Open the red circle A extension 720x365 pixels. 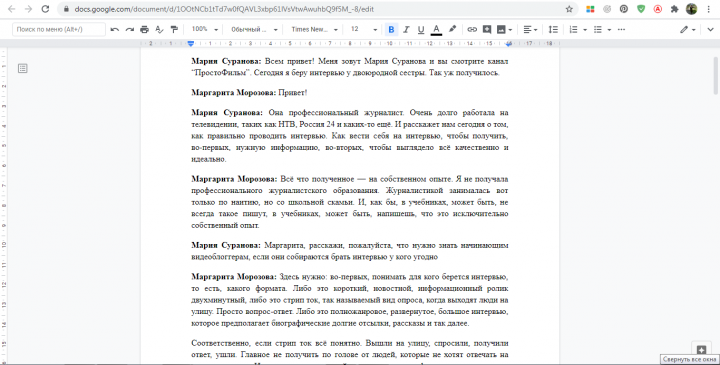[x=658, y=9]
